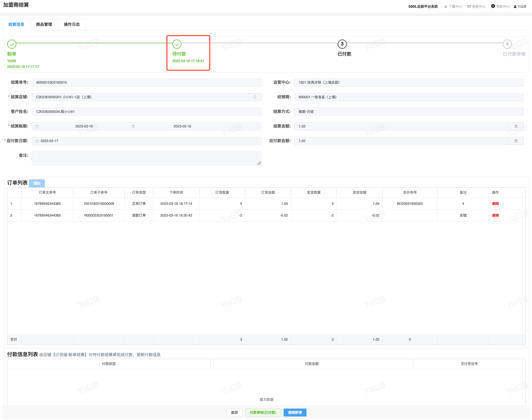Click the 结算金额 field

coord(401,126)
